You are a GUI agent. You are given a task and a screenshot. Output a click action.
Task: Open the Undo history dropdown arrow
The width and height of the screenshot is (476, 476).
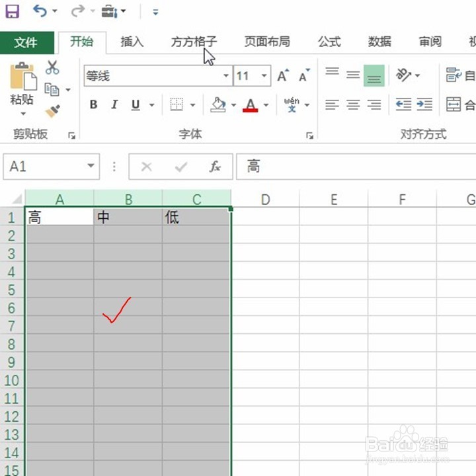pyautogui.click(x=55, y=11)
